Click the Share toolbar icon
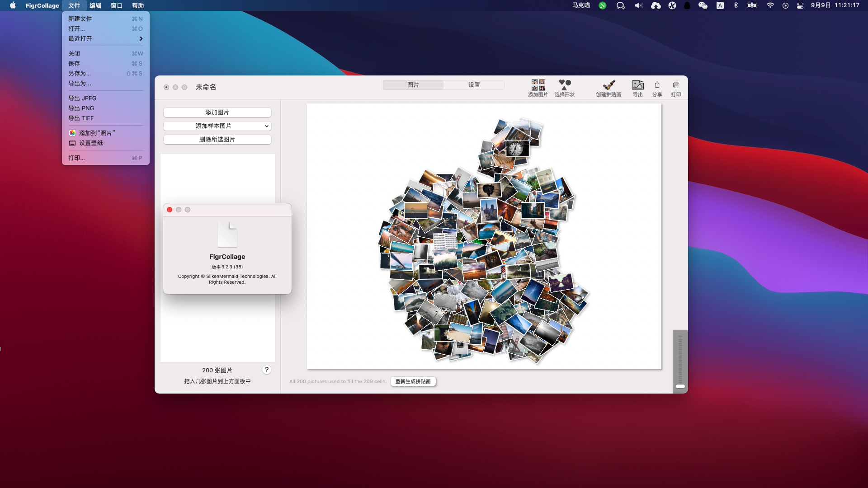Screen dimensions: 868x488 click(657, 87)
